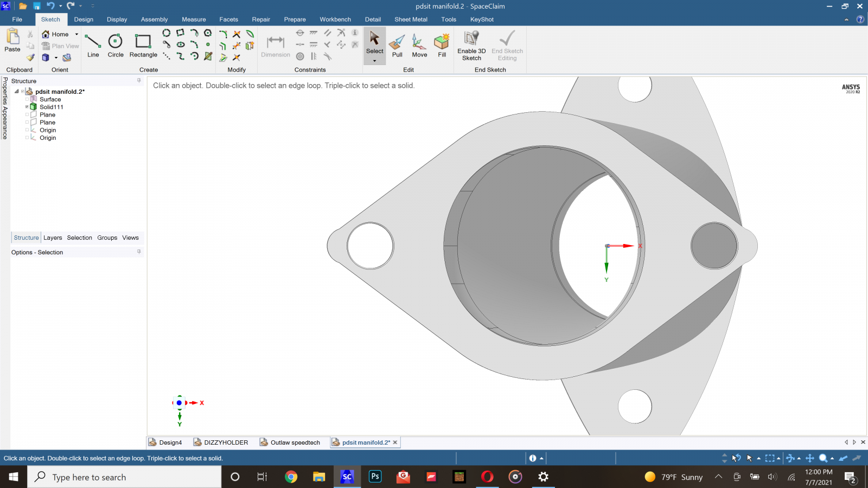Click the status bar revert selection icon
The width and height of the screenshot is (868, 488).
(x=736, y=458)
